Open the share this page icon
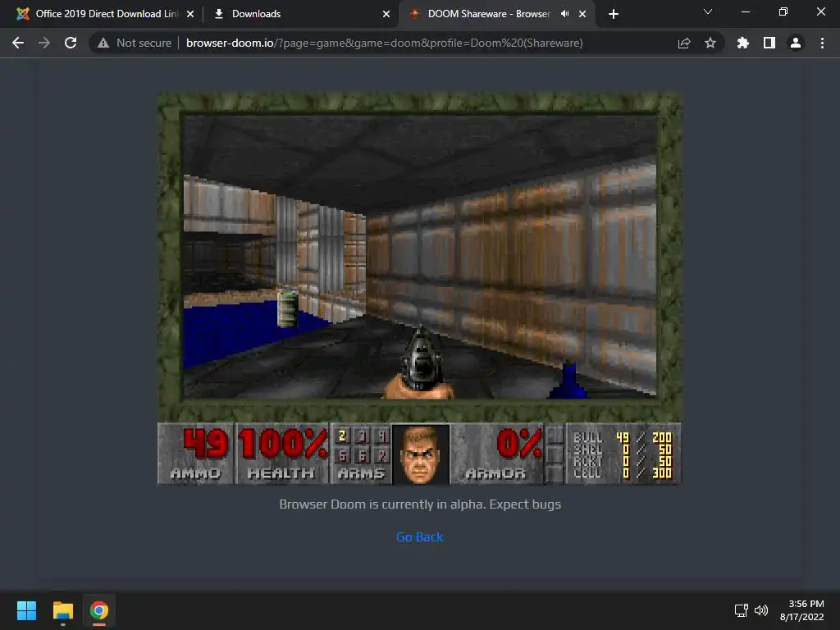 coord(684,43)
